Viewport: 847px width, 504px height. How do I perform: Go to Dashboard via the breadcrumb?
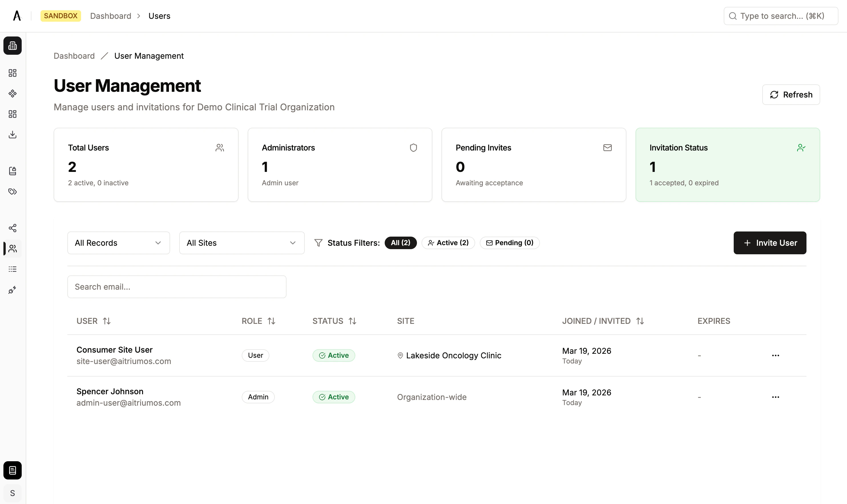click(74, 56)
